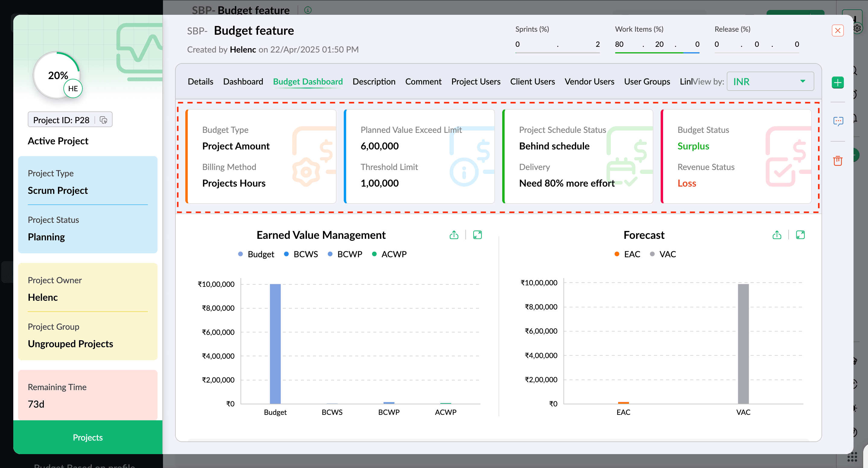Viewport: 868px width, 468px height.
Task: Open the apps grid icon at bottom right
Action: 852,457
